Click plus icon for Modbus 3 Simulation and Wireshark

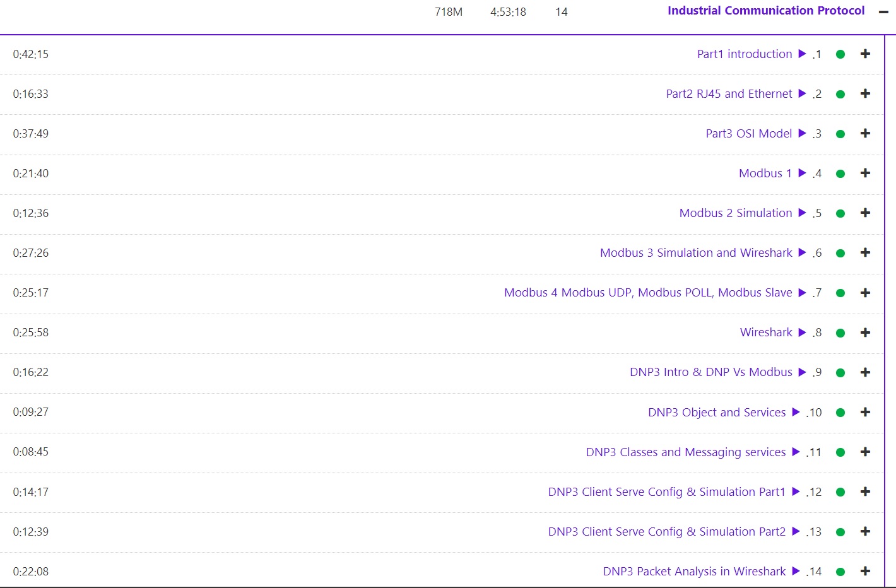pos(865,253)
